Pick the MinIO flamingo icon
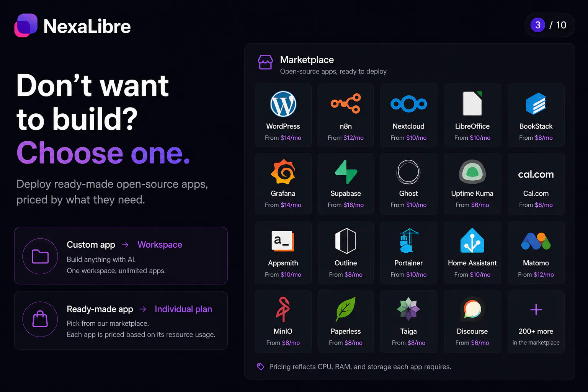 pyautogui.click(x=283, y=309)
